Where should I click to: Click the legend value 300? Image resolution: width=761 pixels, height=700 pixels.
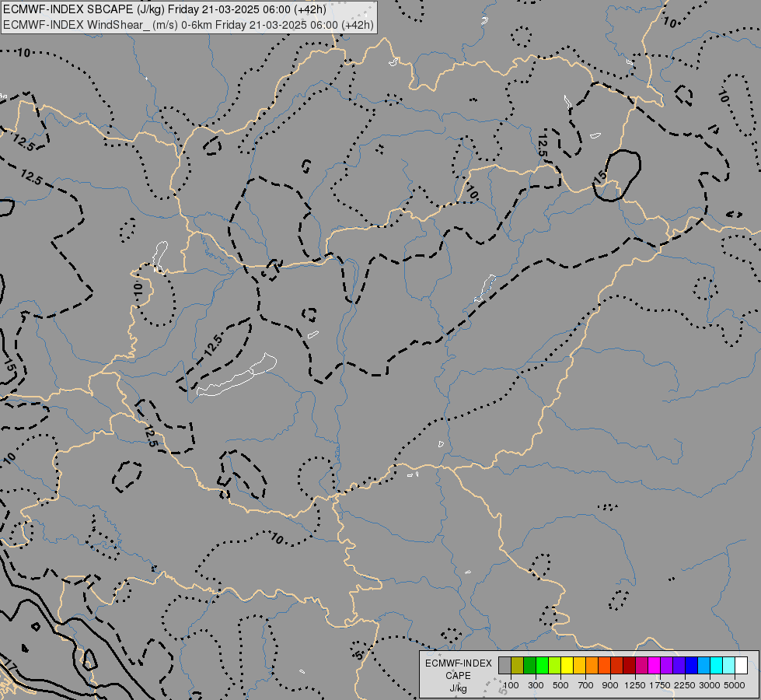536,685
